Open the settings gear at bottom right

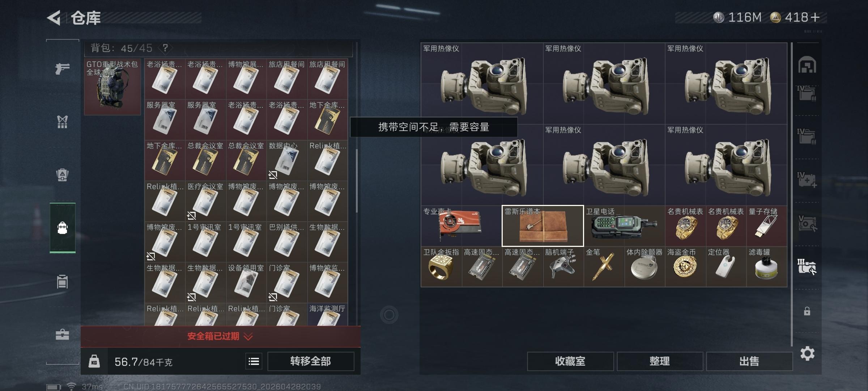point(807,353)
